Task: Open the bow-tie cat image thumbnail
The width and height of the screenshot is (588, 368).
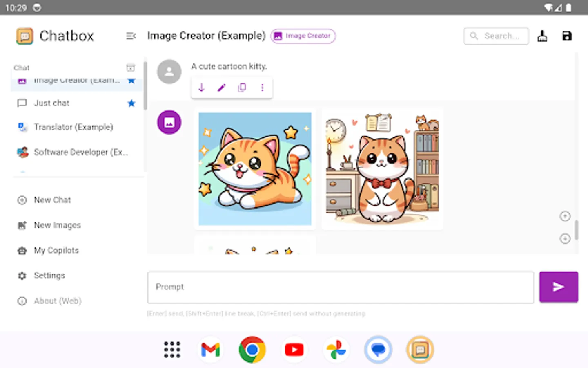Action: [x=382, y=169]
